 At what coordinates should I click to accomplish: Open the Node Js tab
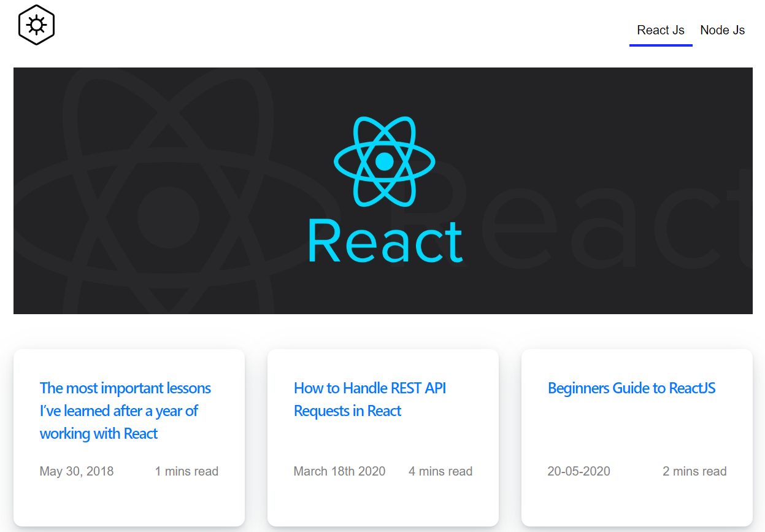coord(723,30)
